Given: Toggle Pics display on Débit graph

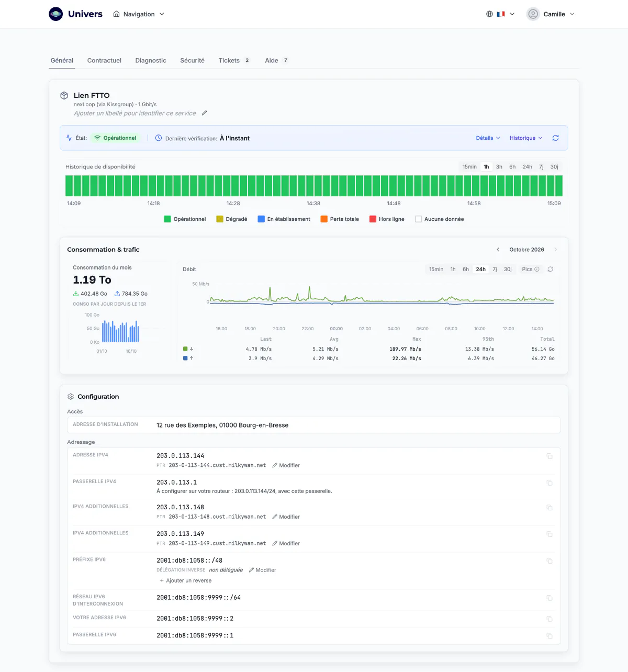Looking at the screenshot, I should pos(531,270).
